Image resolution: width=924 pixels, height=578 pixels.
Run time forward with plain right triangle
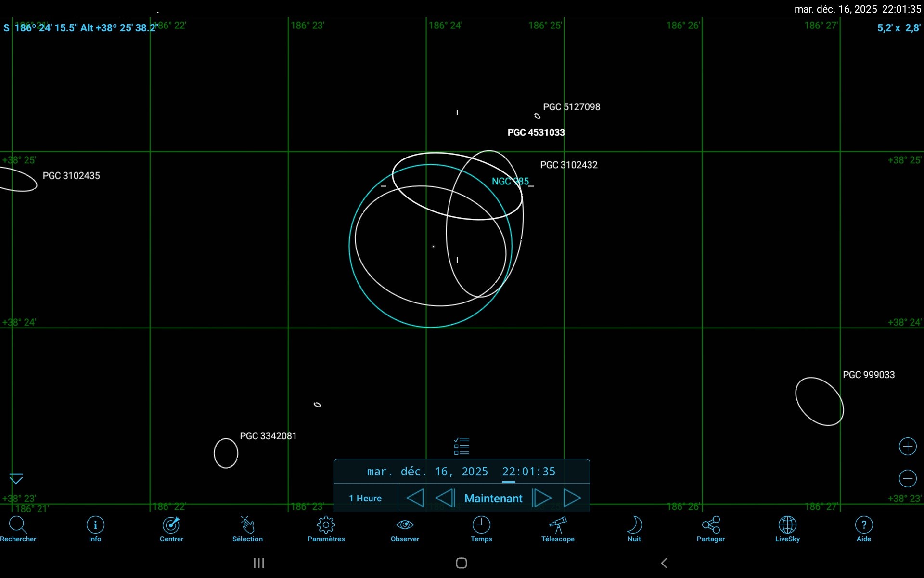pyautogui.click(x=572, y=498)
